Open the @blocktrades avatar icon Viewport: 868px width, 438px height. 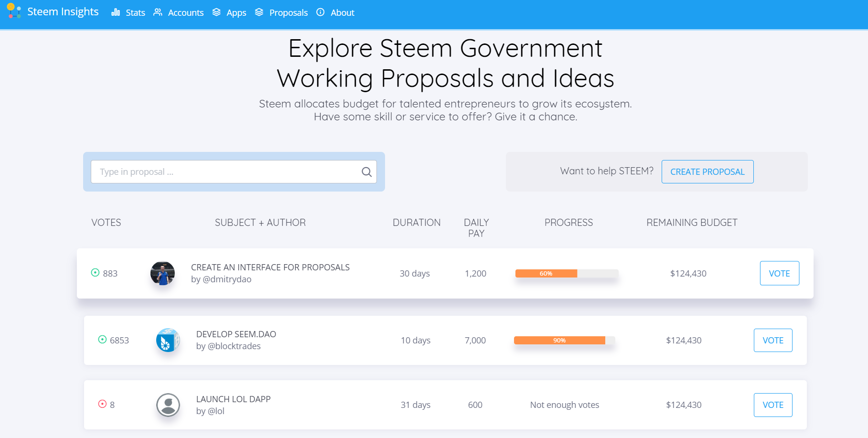[x=168, y=340]
